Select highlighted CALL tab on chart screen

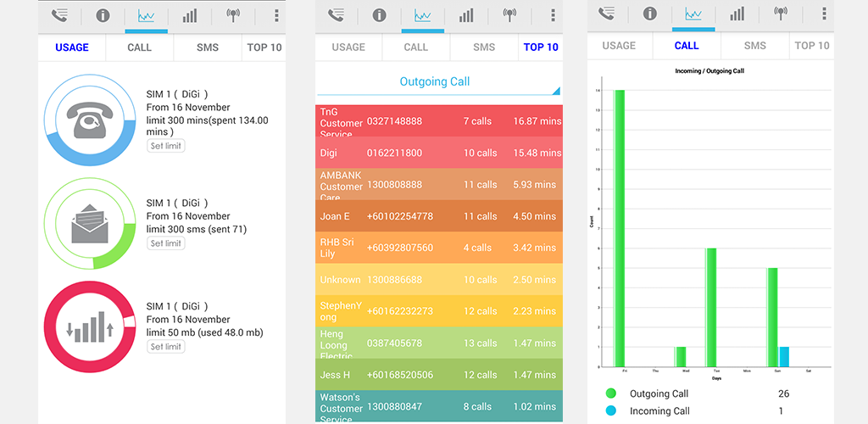click(x=687, y=46)
